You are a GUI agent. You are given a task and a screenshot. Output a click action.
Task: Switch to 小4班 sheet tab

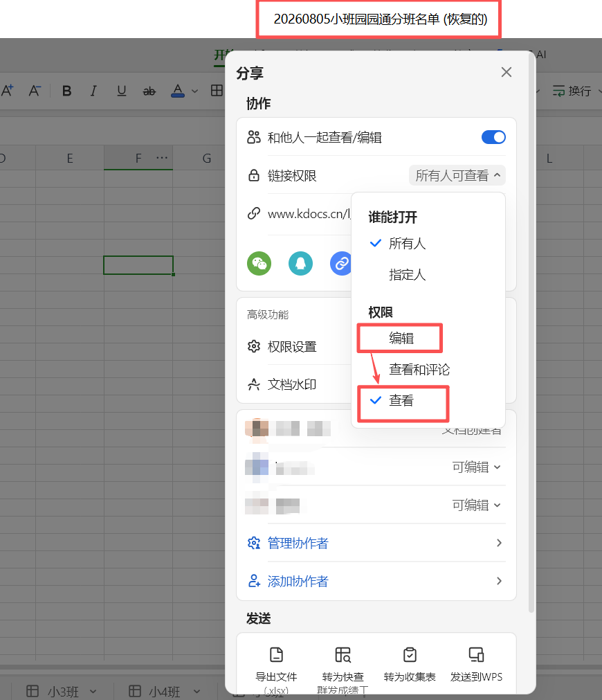165,692
